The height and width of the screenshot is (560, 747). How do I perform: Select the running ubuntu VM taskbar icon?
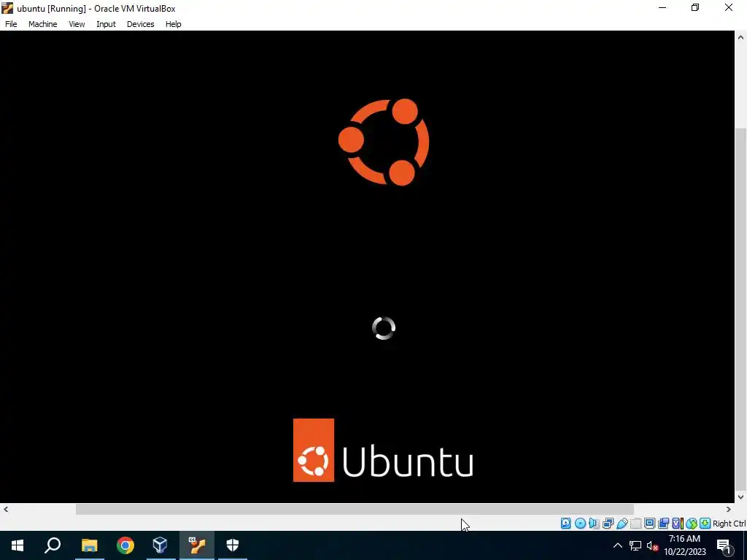[x=196, y=545]
